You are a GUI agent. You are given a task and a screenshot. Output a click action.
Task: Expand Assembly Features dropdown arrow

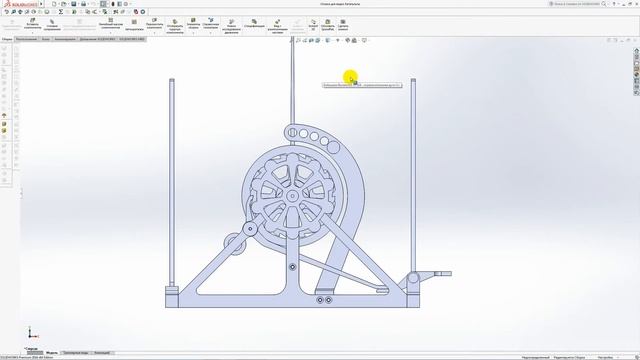[x=193, y=32]
